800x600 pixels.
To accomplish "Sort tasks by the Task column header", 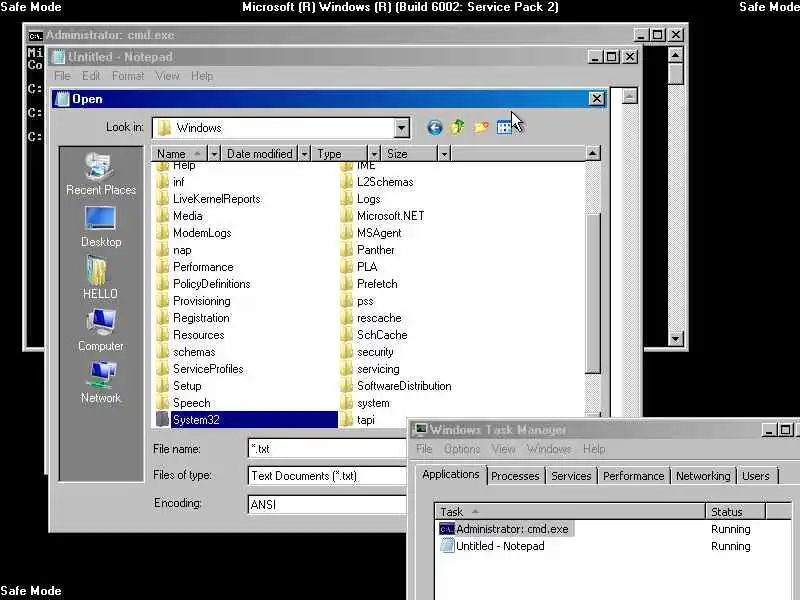I will point(570,511).
